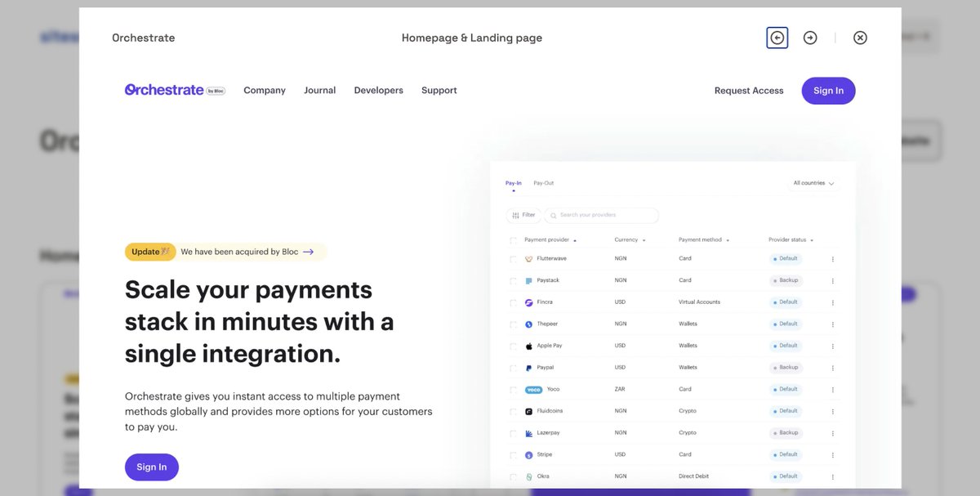
Task: Click the Fluidcoins provider icon
Action: click(529, 411)
